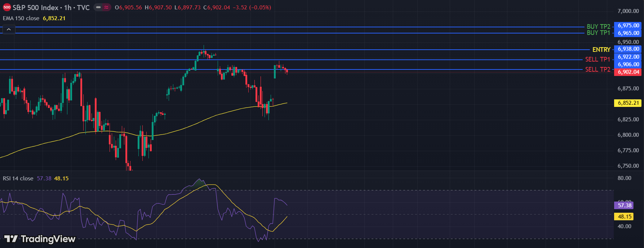The height and width of the screenshot is (248, 644).
Task: Click the 6,938.00 entry price tag
Action: [628, 49]
